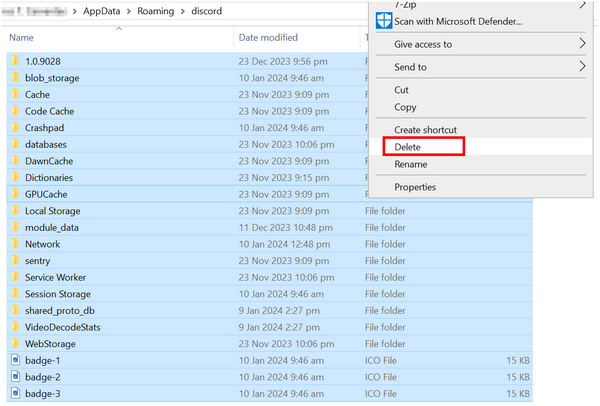The width and height of the screenshot is (600, 406).
Task: Click the Microsoft Defender shield icon
Action: [382, 21]
